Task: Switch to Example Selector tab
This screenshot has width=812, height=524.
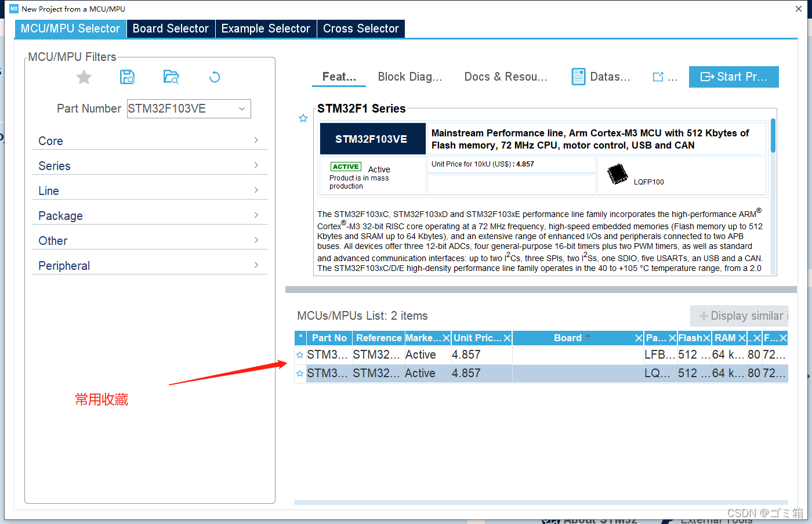Action: pyautogui.click(x=266, y=28)
